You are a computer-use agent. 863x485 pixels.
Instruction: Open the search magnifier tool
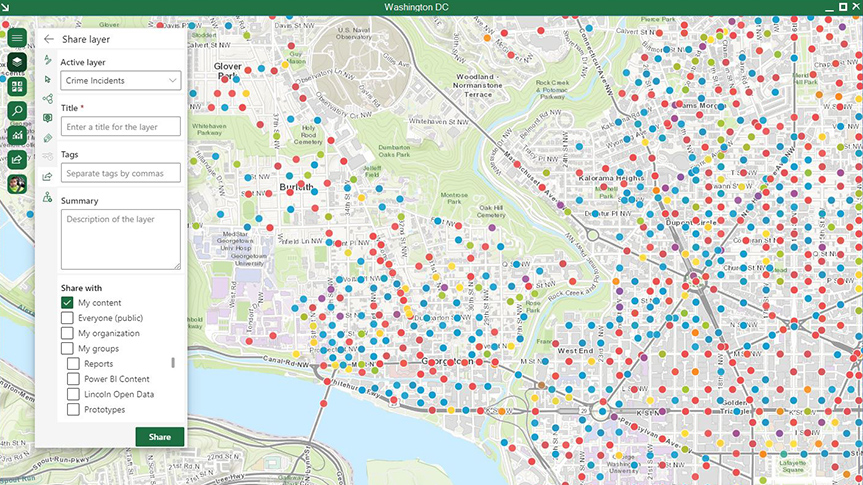click(x=17, y=111)
